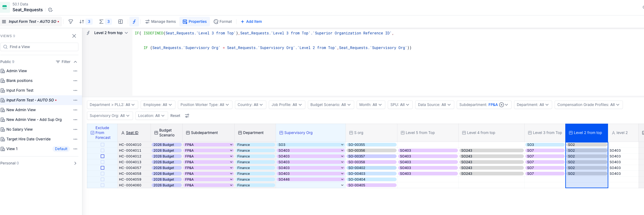The image size is (644, 215).
Task: Open more options for No Salary View
Action: 75,129
